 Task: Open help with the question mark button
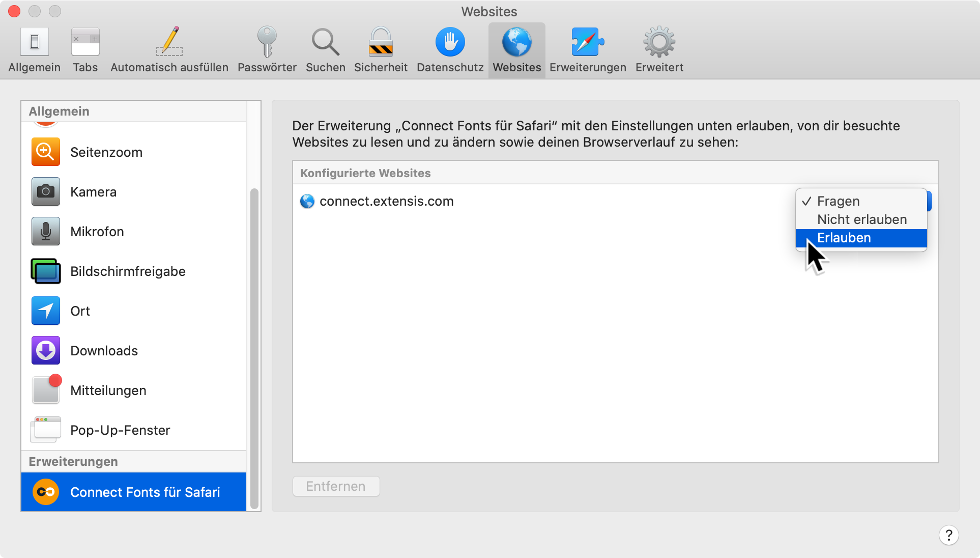948,535
